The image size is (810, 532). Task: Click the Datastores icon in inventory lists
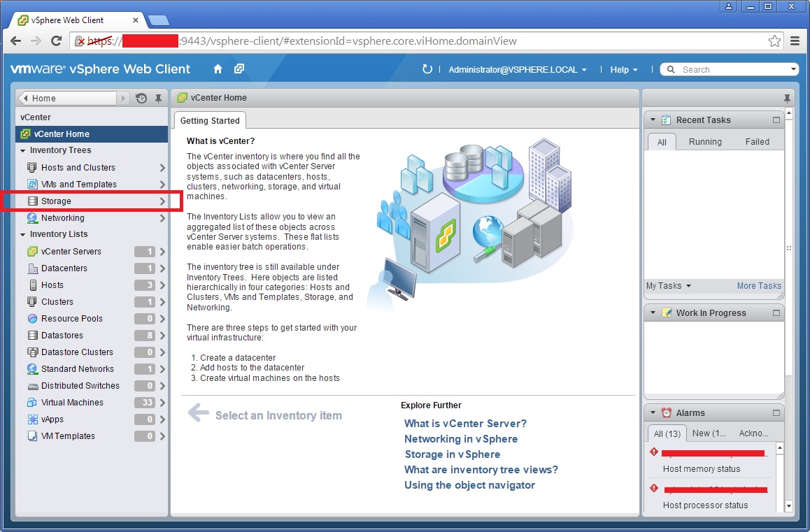(33, 336)
